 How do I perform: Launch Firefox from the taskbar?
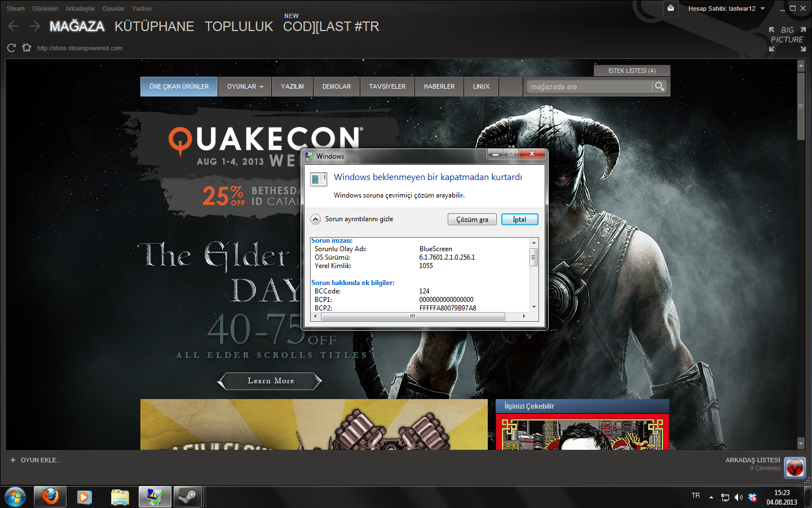click(x=50, y=497)
